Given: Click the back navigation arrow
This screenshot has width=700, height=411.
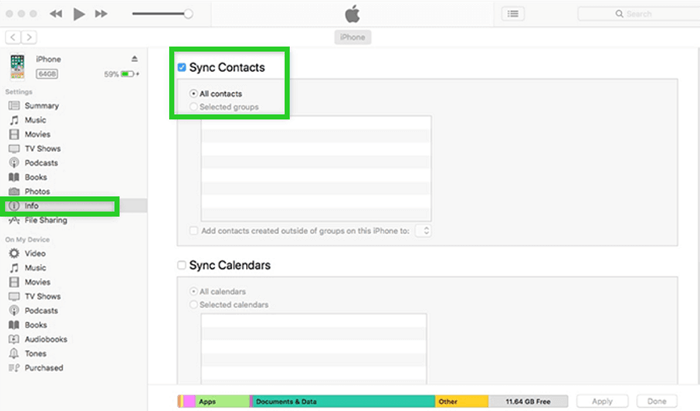Looking at the screenshot, I should click(x=11, y=36).
